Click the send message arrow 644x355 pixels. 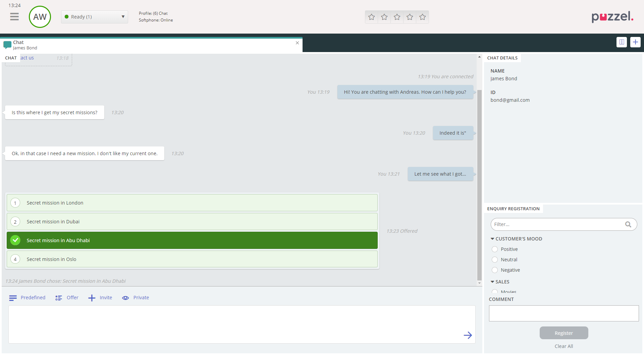[468, 335]
